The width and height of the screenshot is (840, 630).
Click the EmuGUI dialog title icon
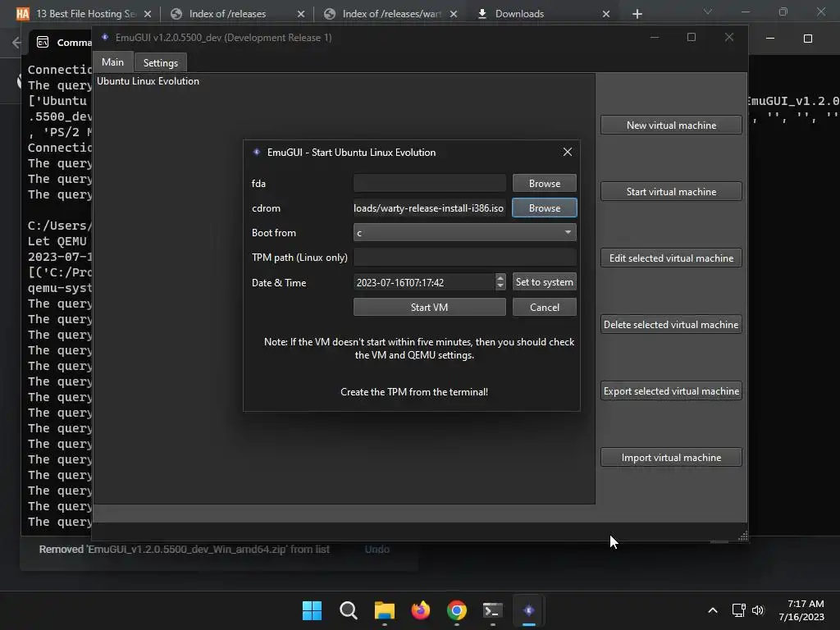pos(257,152)
